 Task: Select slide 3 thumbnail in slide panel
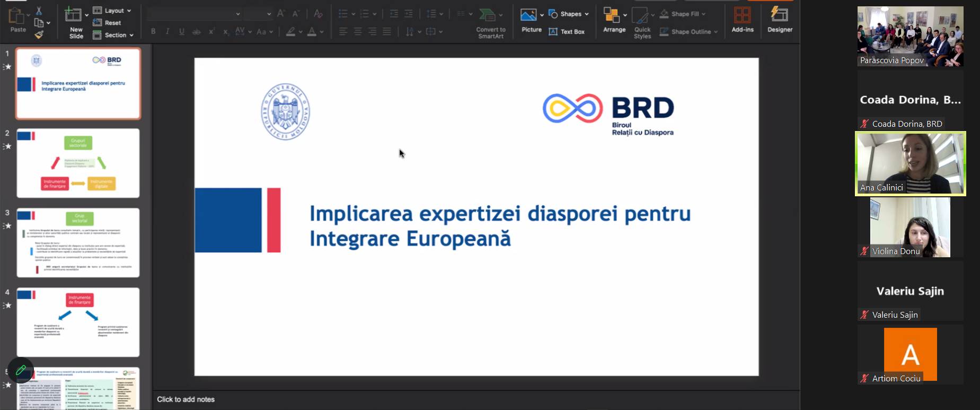pos(78,242)
